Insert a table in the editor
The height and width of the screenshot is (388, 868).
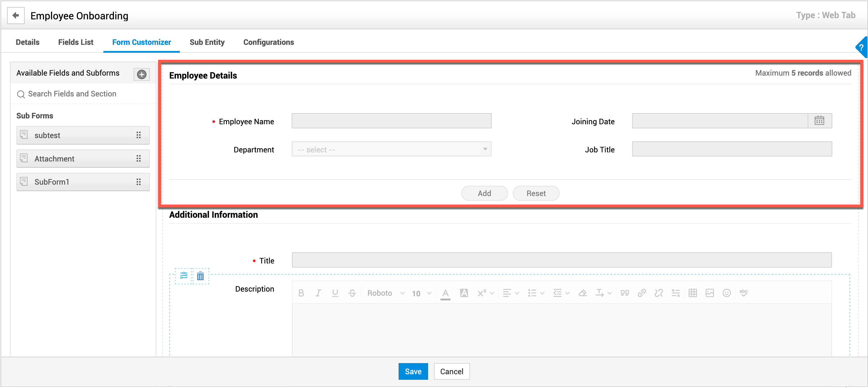point(693,293)
